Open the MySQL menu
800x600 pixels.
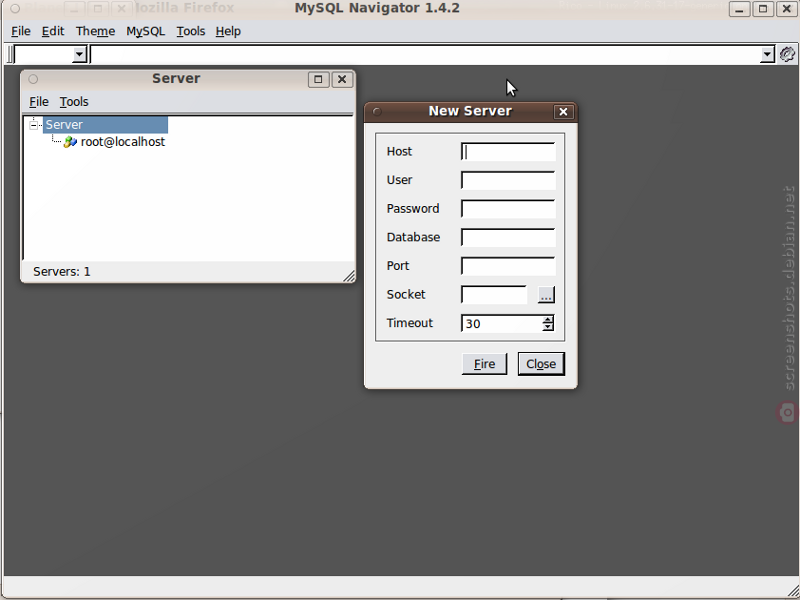[x=145, y=31]
